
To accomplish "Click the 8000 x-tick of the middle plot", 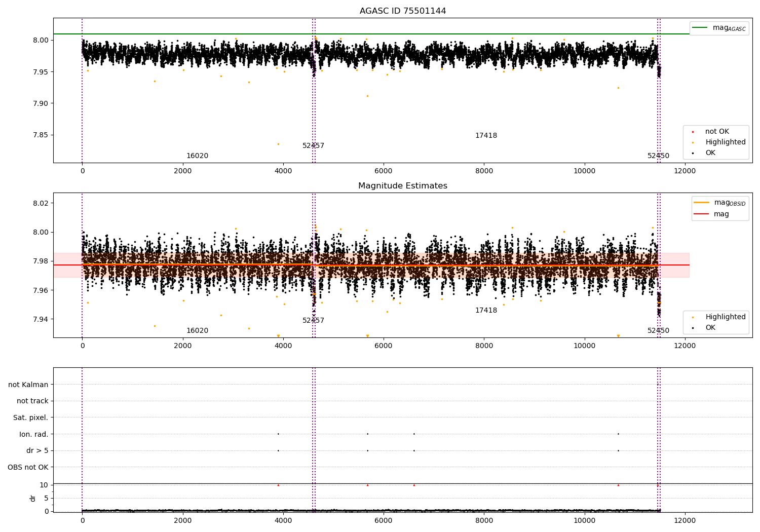I will coord(484,346).
